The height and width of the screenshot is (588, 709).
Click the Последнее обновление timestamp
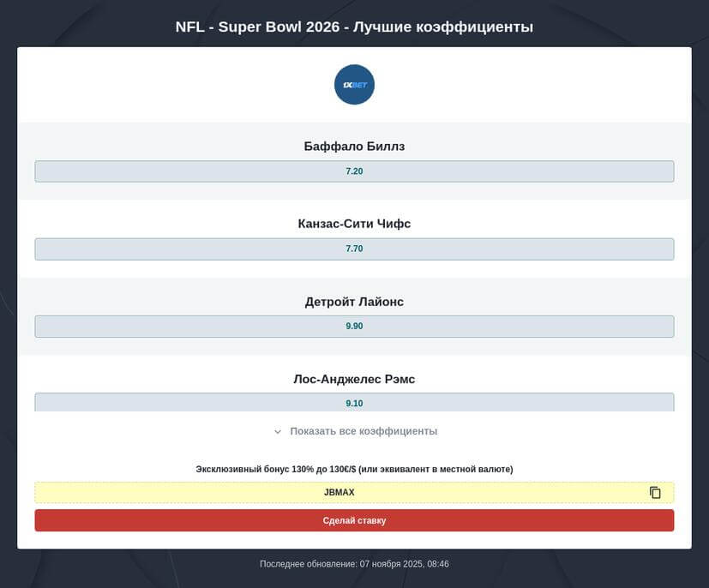click(x=309, y=564)
